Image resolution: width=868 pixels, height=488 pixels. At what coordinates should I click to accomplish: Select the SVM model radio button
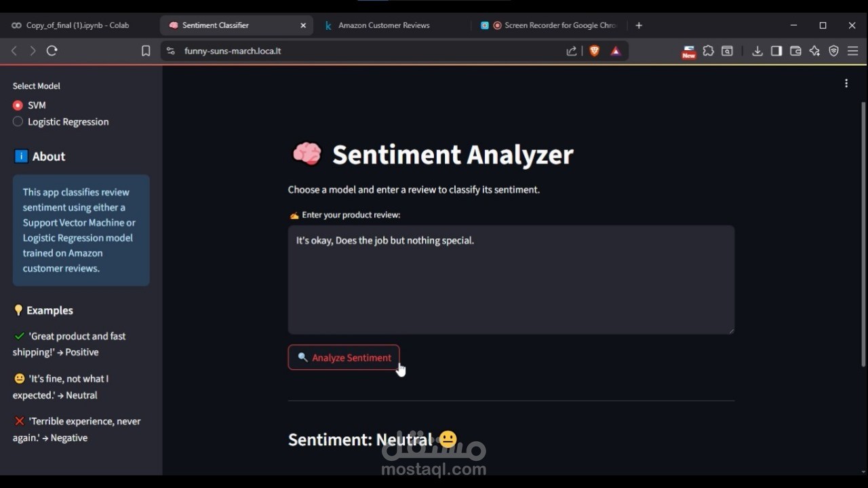point(18,105)
